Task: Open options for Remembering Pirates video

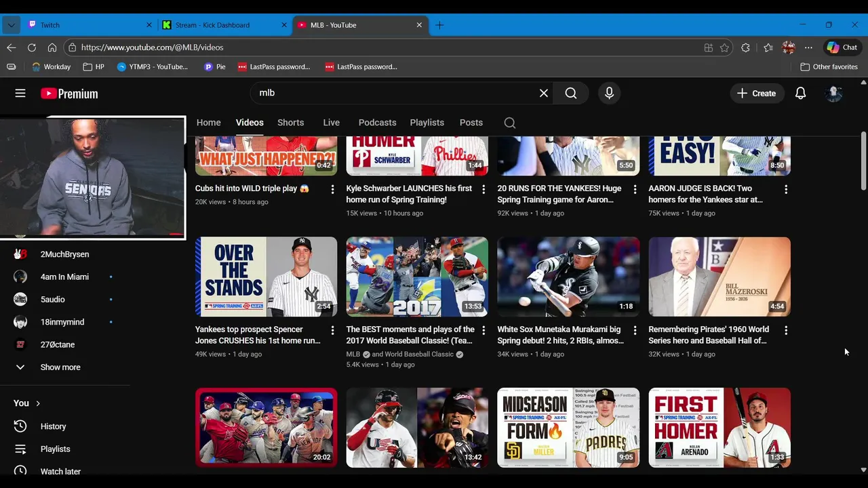Action: point(786,330)
